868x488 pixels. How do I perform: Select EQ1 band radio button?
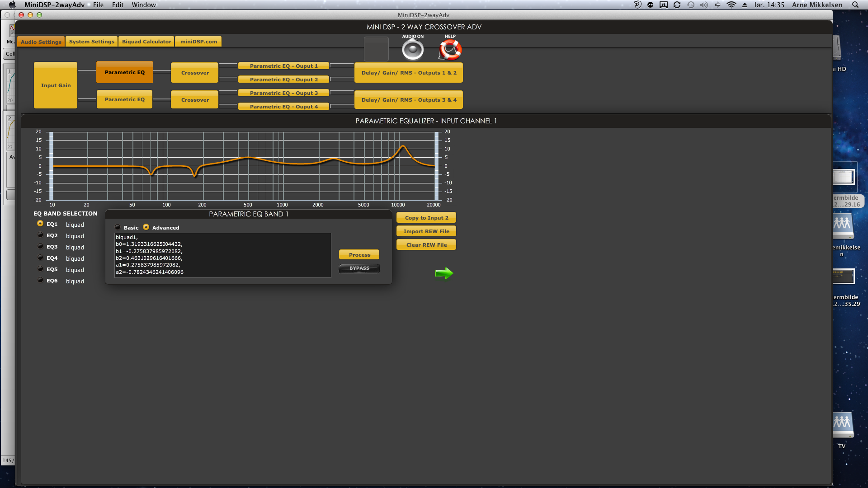(40, 224)
